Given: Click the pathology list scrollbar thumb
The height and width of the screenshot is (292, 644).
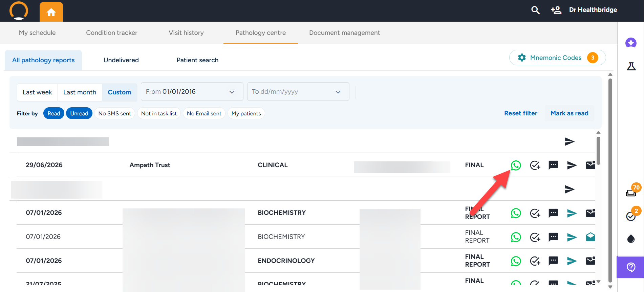Looking at the screenshot, I should [598, 151].
